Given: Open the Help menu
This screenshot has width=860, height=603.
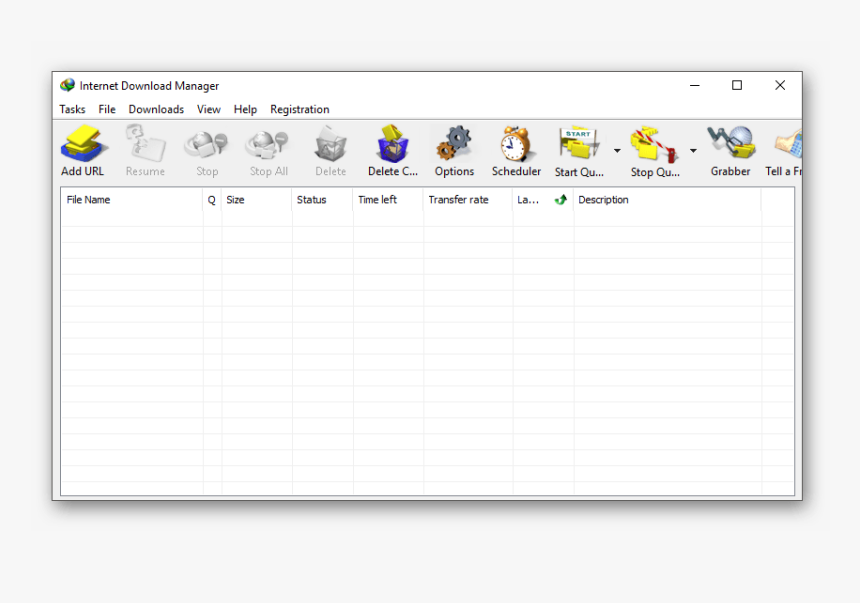Looking at the screenshot, I should tap(245, 109).
